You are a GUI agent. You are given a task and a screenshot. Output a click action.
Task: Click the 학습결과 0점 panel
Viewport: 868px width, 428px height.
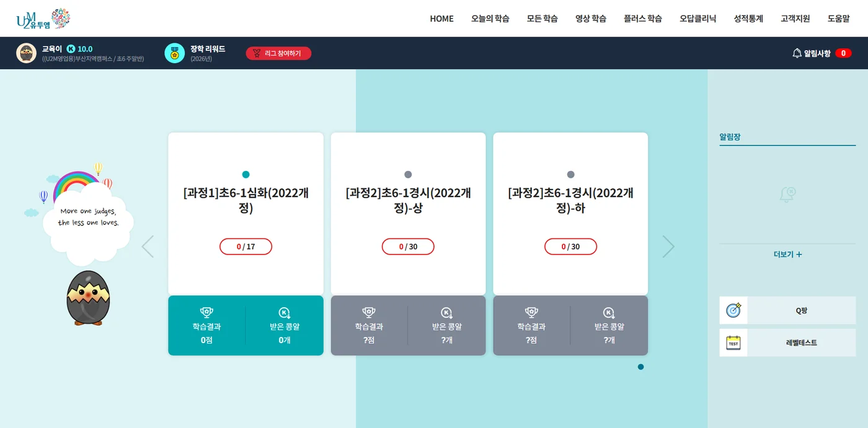pos(206,326)
